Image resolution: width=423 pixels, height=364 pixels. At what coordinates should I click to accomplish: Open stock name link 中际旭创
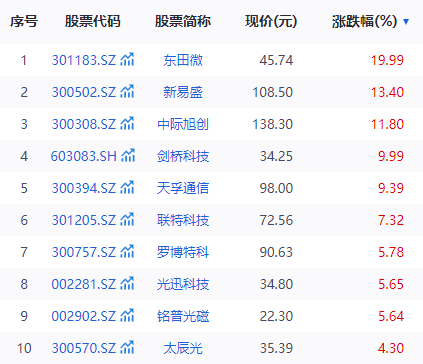tap(183, 124)
